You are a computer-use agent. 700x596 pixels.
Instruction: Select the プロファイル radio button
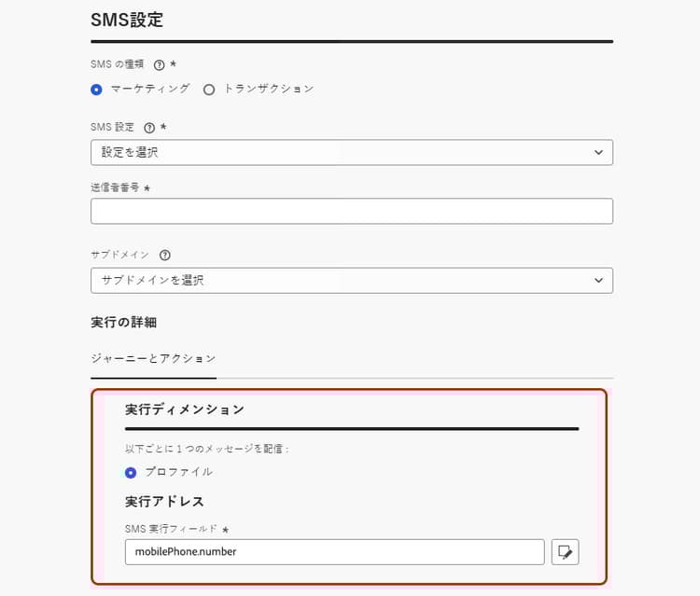coord(131,473)
